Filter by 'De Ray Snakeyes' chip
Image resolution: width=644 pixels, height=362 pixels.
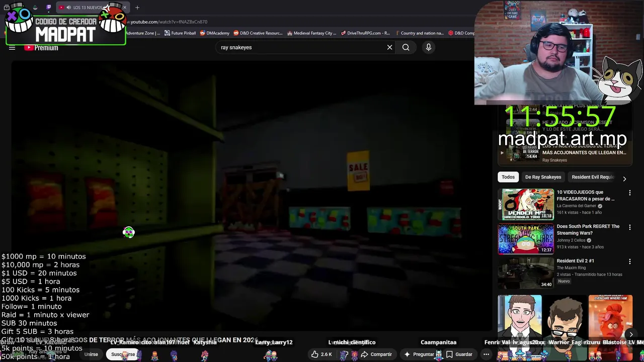(x=543, y=177)
